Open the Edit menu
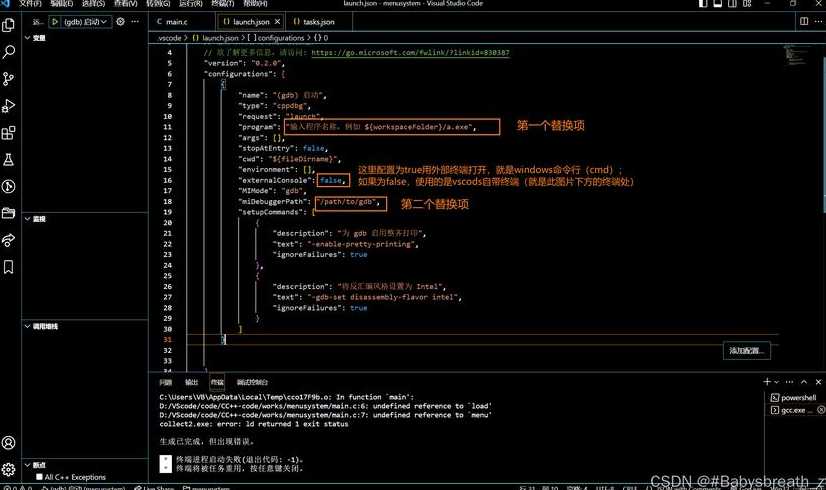Viewport: 826px width, 490px height. (x=62, y=3)
